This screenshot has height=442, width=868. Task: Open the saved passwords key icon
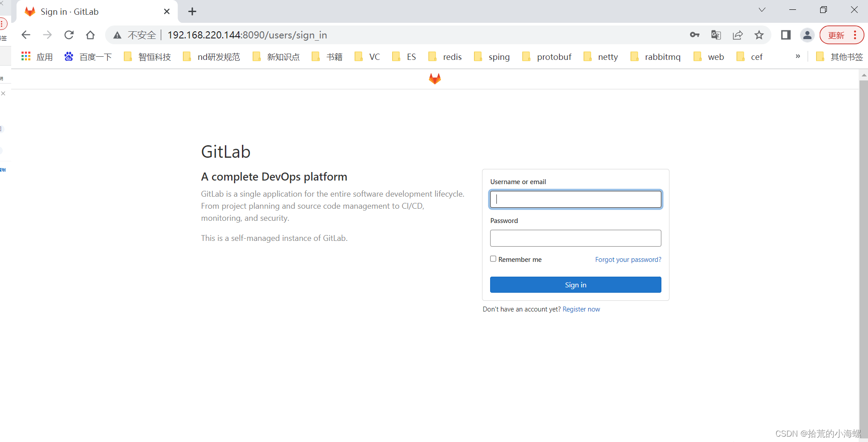pos(694,35)
